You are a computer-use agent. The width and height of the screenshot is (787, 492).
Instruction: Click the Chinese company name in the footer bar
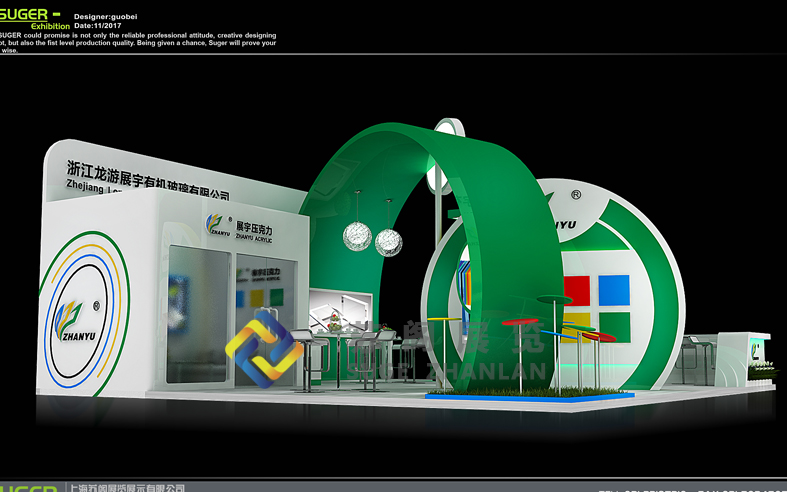[x=126, y=488]
